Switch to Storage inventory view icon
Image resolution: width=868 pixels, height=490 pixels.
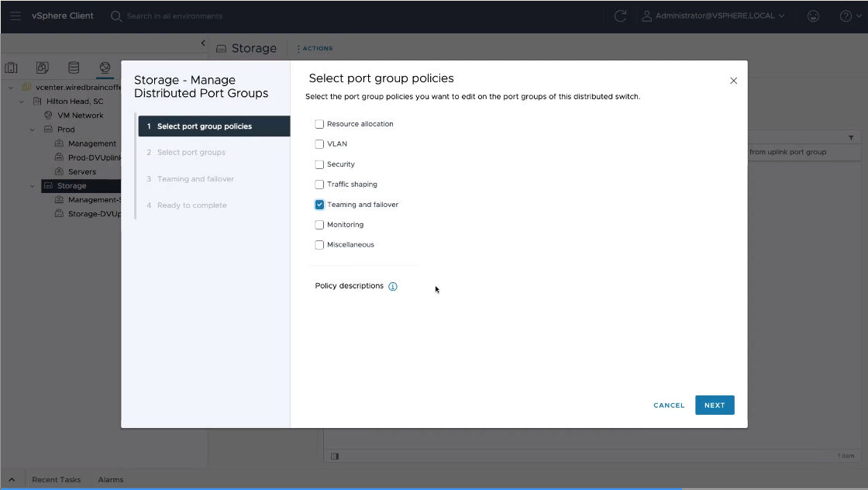tap(74, 68)
